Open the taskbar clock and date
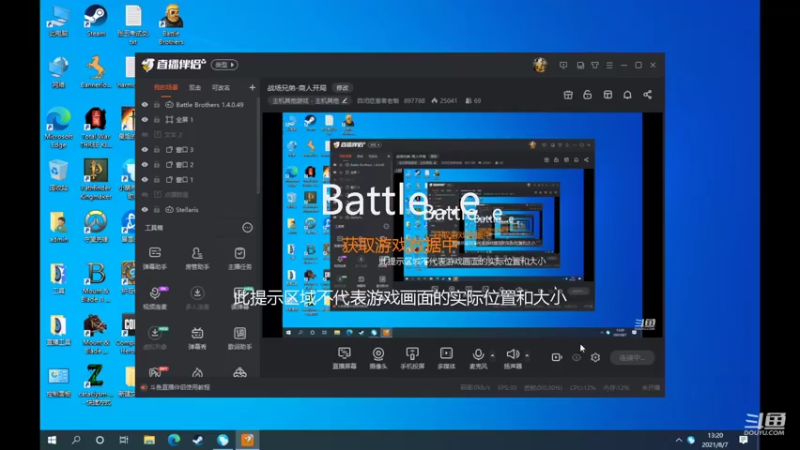The height and width of the screenshot is (450, 800). click(x=715, y=440)
